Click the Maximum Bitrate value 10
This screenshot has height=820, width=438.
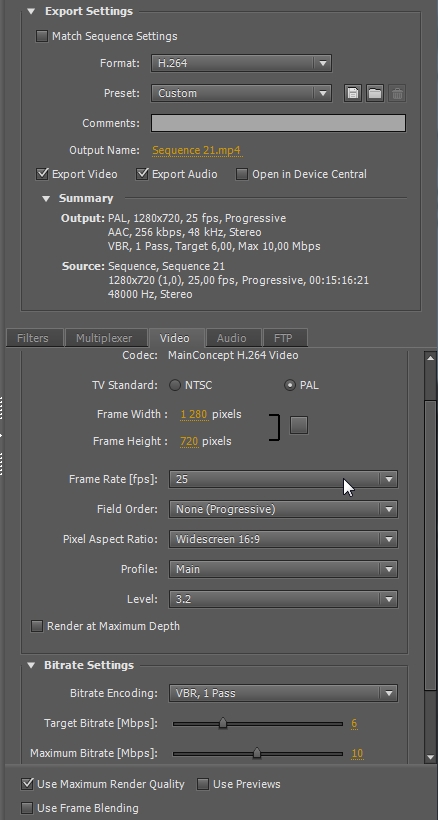point(357,754)
